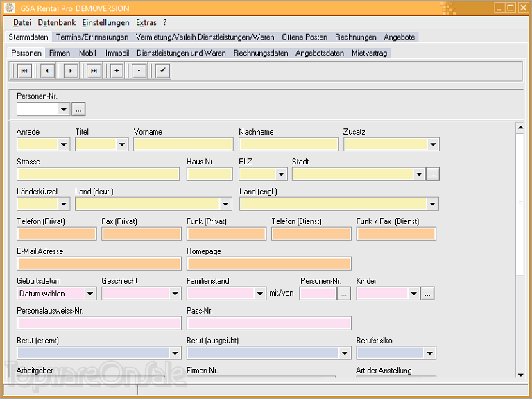Add a new record with plus button
Viewport: 532px width, 399px height.
point(117,71)
